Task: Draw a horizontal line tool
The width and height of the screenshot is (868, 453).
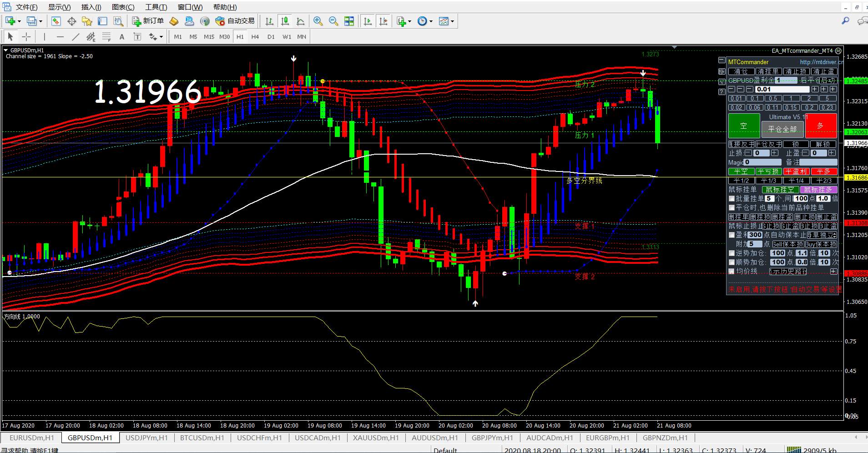Action: (x=60, y=37)
